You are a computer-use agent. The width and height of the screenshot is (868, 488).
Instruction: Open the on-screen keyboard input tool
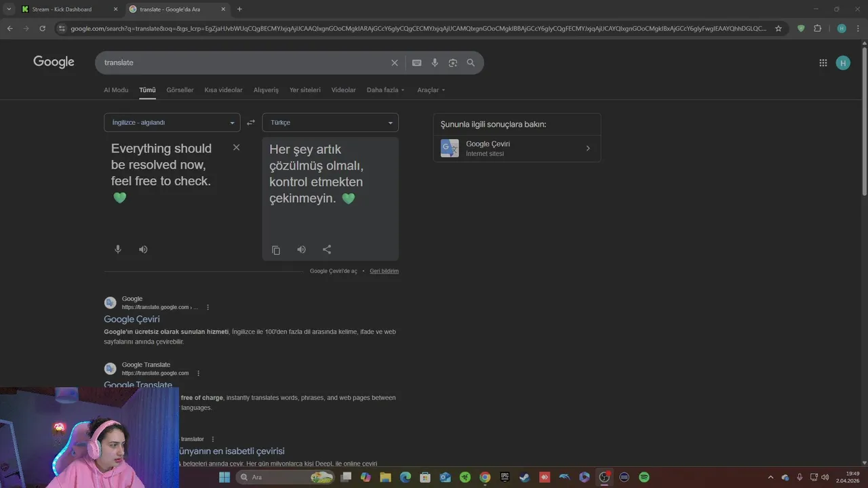click(416, 62)
